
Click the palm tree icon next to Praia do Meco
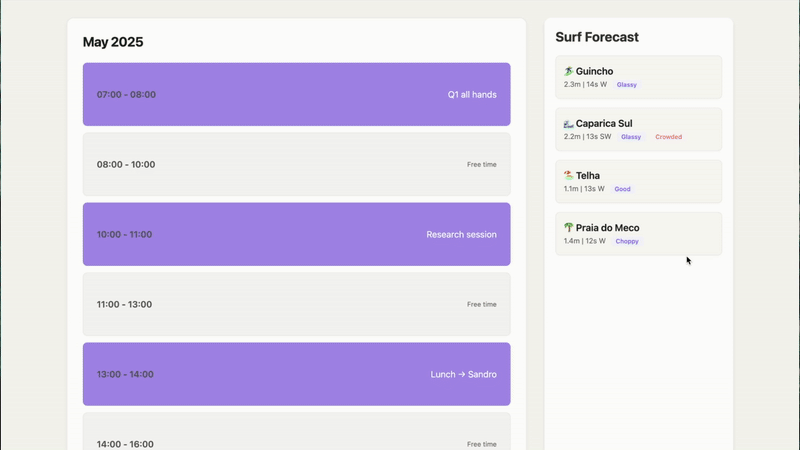pos(568,228)
